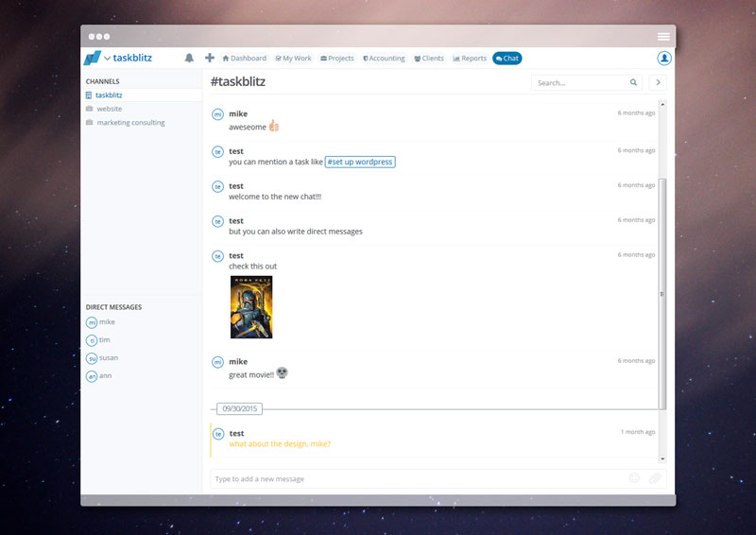
Task: Click test's avatar on 'mention a task' message
Action: (x=218, y=152)
